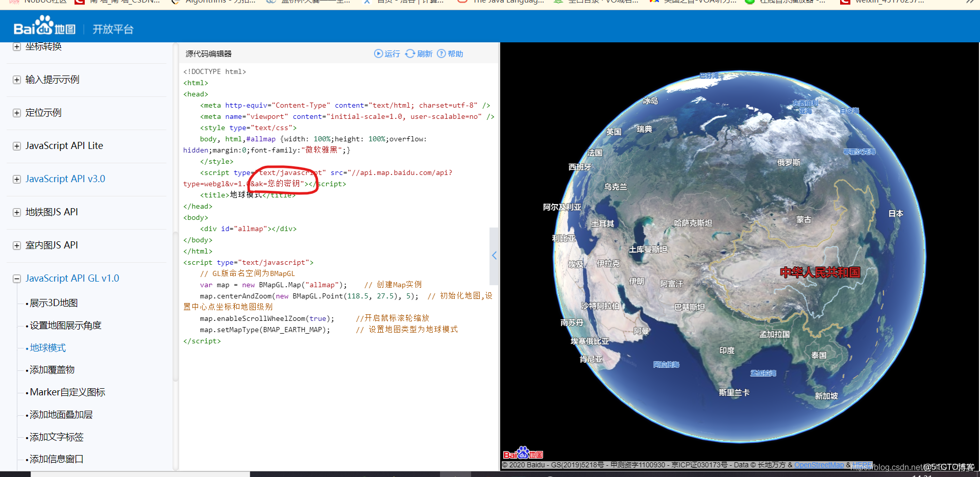The width and height of the screenshot is (980, 477).
Task: Open the Marker自定义图标 example
Action: click(x=67, y=392)
